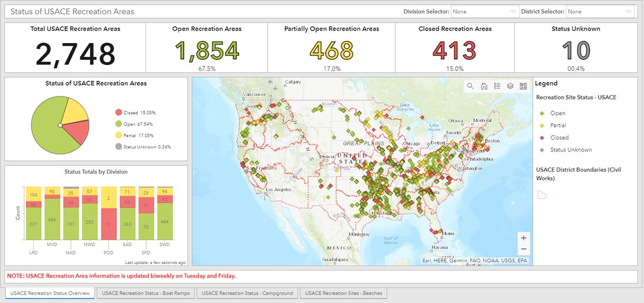Zoom out on the map
644x303 pixels.
click(x=523, y=249)
